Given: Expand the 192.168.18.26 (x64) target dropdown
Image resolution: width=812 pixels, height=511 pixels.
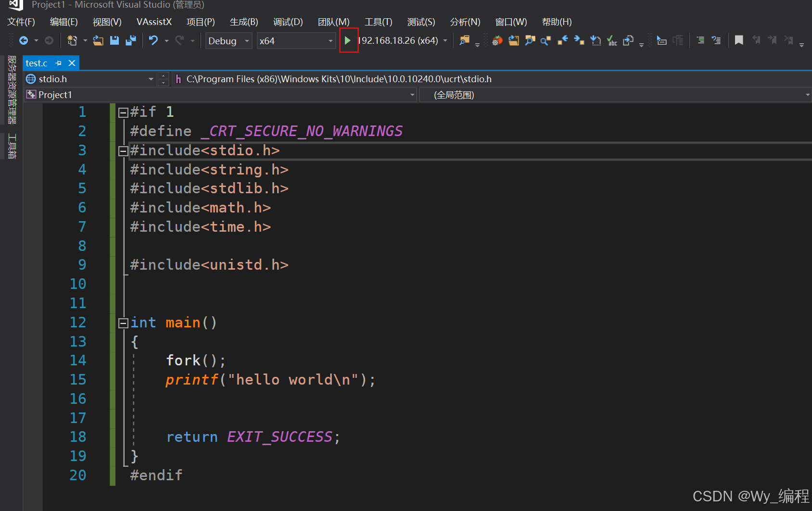Looking at the screenshot, I should tap(445, 41).
